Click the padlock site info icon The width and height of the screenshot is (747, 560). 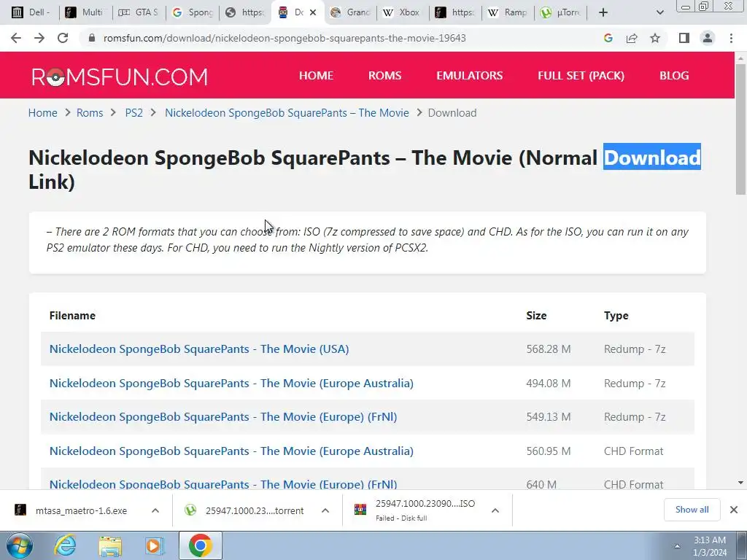92,38
